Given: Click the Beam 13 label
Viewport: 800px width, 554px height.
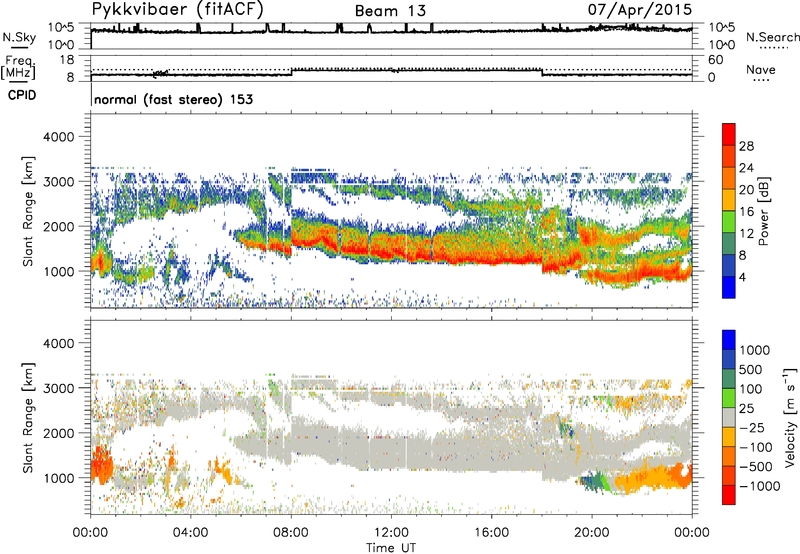Looking at the screenshot, I should [390, 11].
